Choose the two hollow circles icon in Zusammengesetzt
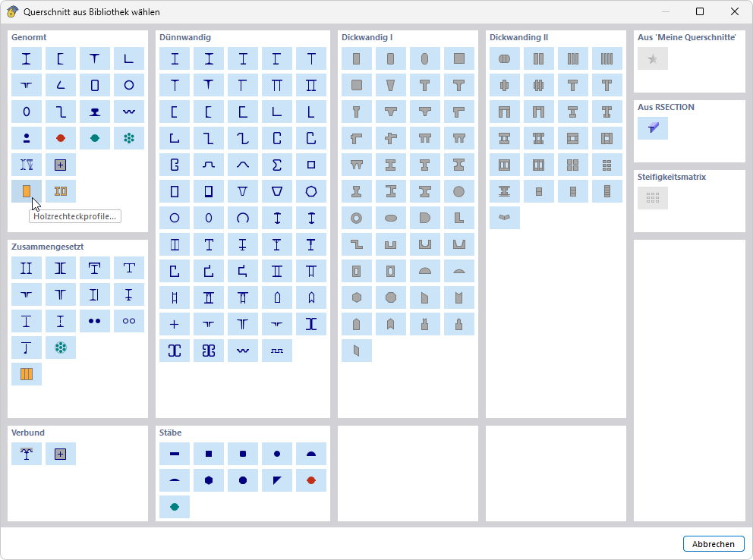 (x=129, y=321)
